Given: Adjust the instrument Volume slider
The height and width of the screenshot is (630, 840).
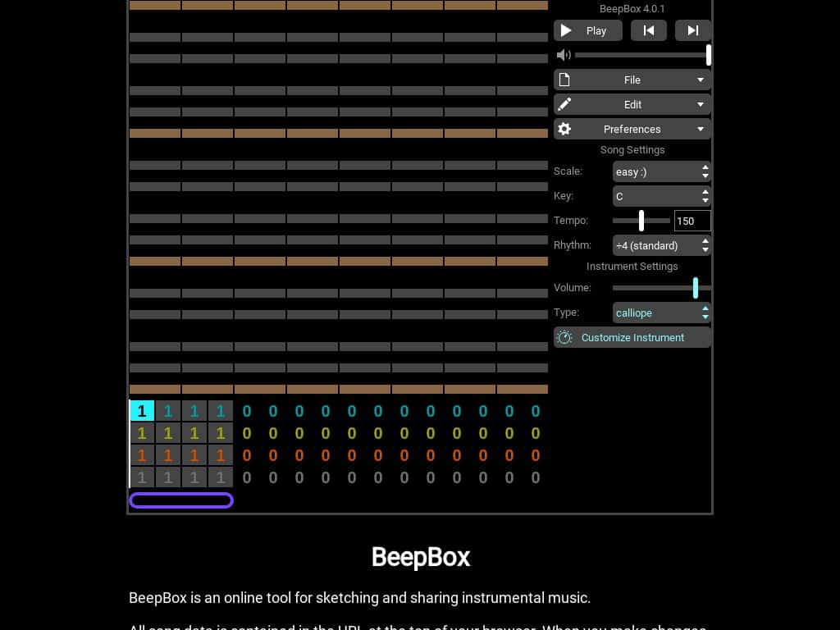Looking at the screenshot, I should pos(662,288).
